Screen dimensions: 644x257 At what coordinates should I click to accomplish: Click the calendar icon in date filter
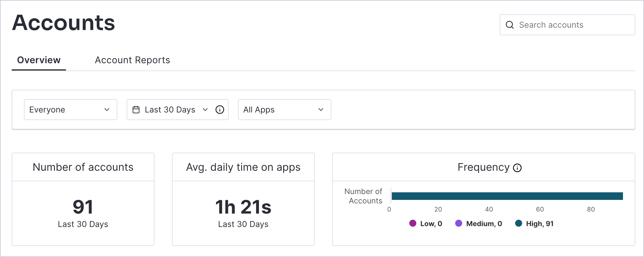coord(136,110)
